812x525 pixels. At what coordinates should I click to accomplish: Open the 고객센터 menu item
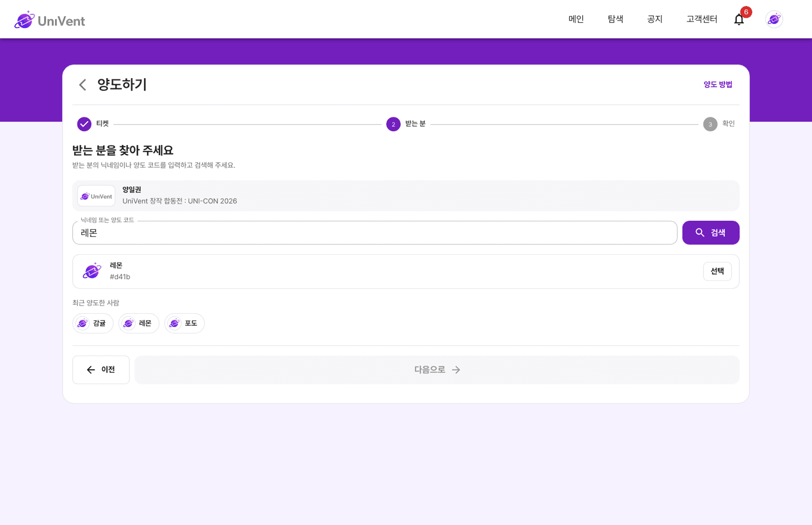pos(702,19)
